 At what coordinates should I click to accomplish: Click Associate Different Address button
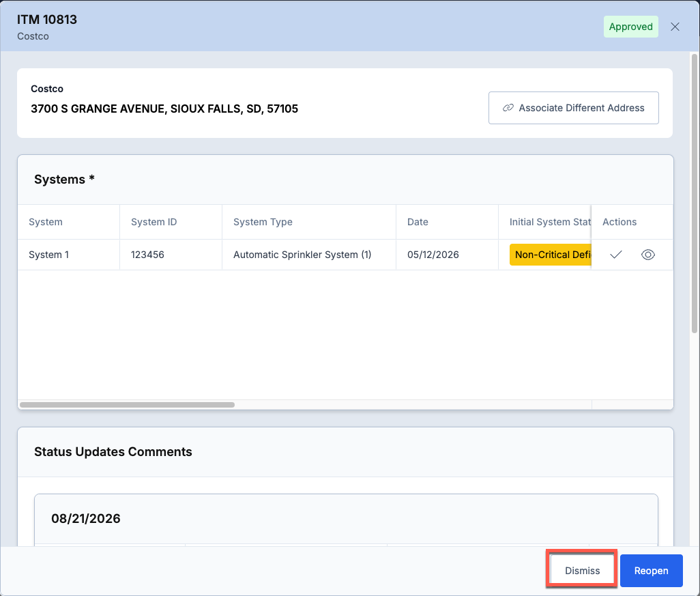pyautogui.click(x=573, y=108)
